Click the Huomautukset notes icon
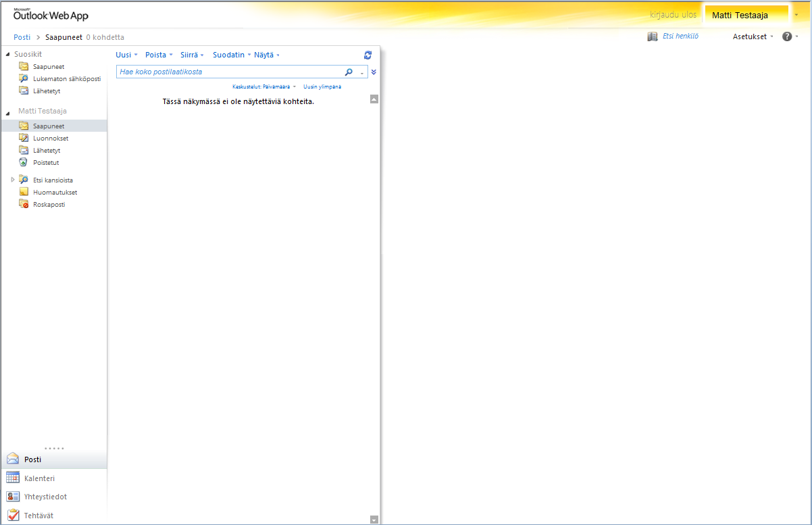 point(24,192)
